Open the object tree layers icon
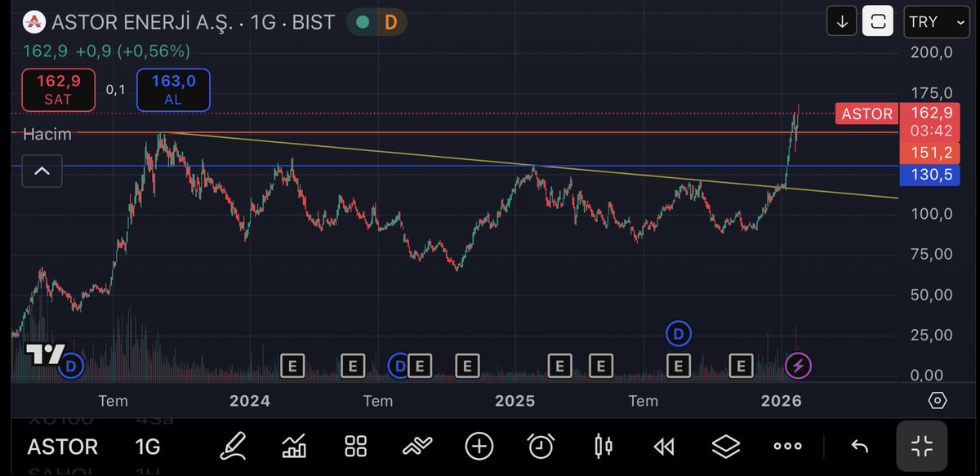Viewport: 980px width, 476px height. [725, 446]
